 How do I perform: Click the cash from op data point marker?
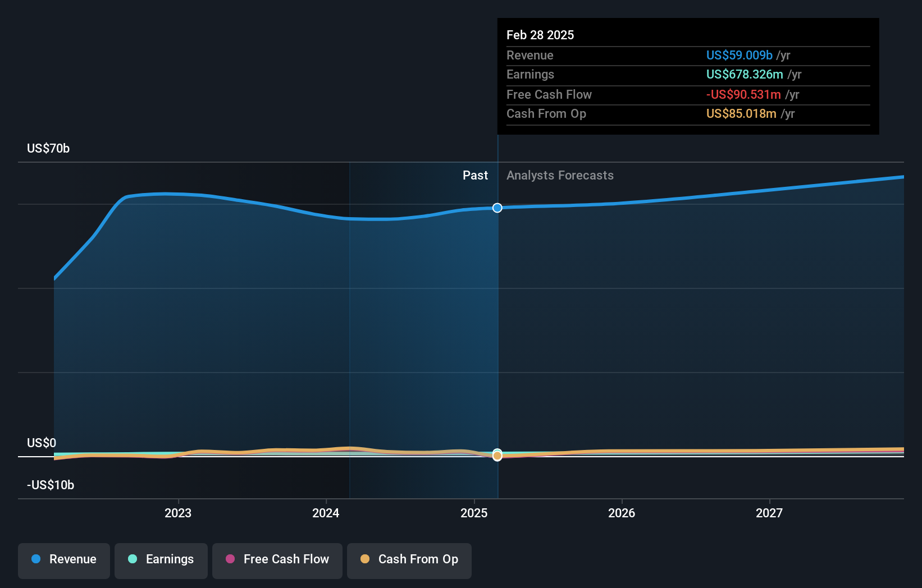pyautogui.click(x=497, y=456)
